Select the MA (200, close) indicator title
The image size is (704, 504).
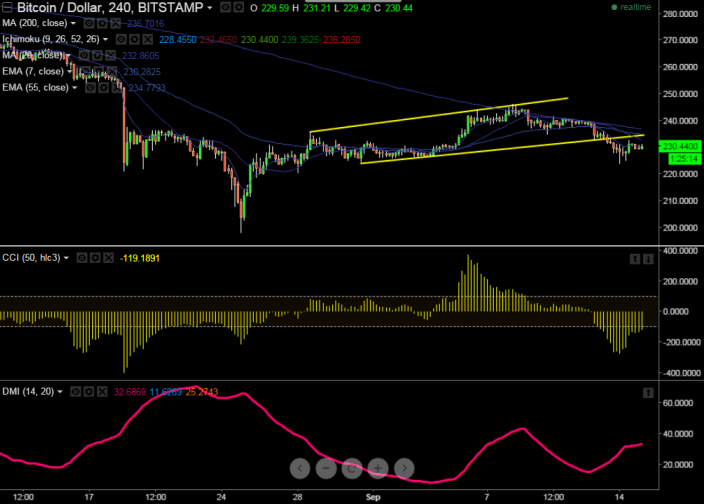35,23
